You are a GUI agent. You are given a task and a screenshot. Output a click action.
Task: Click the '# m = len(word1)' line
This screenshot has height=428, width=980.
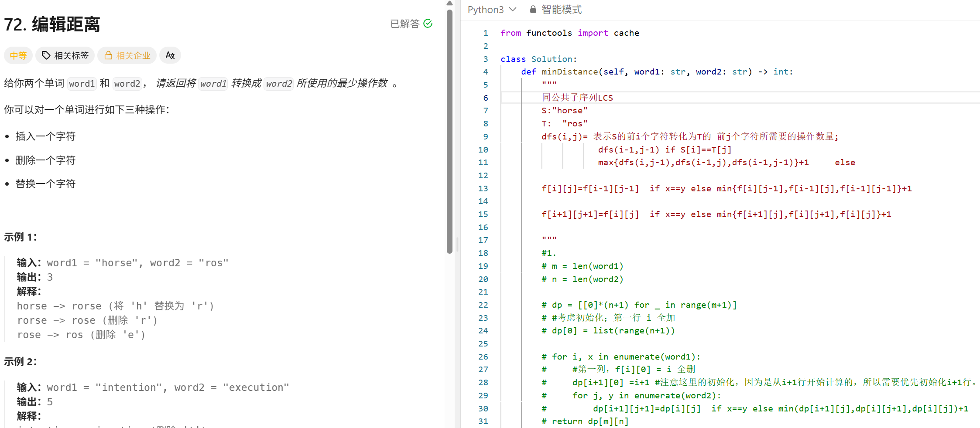pos(583,266)
